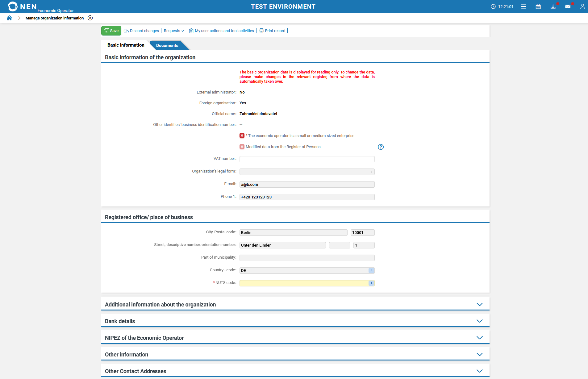Open the hamburger menu icon
The height and width of the screenshot is (379, 588).
point(523,6)
